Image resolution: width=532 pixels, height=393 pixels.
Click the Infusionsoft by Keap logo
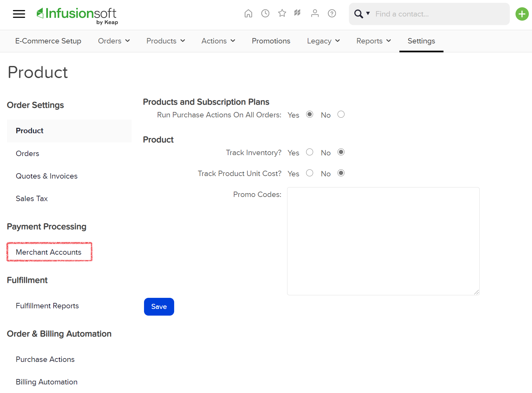pyautogui.click(x=77, y=16)
